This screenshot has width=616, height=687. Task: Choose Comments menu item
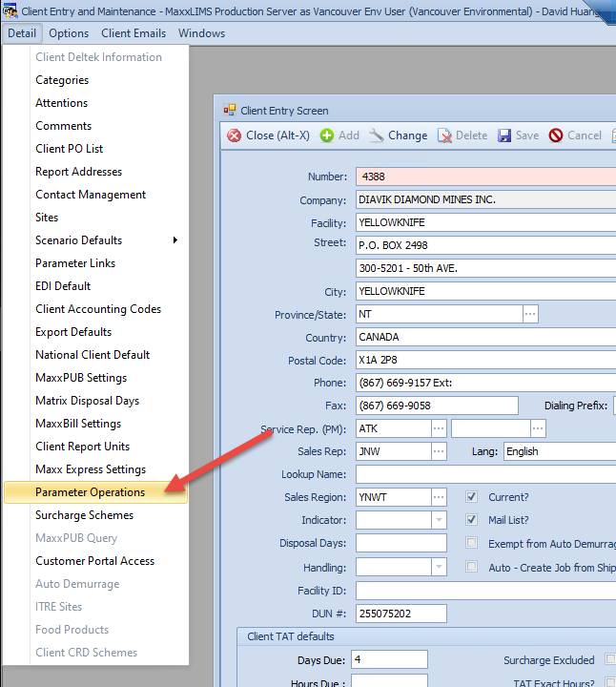pos(96,126)
